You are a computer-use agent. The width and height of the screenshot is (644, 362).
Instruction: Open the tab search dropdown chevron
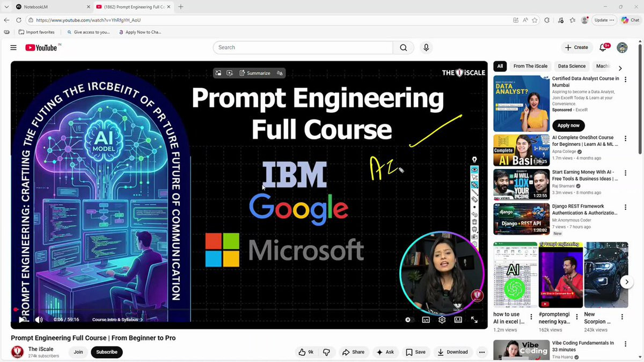tap(6, 7)
